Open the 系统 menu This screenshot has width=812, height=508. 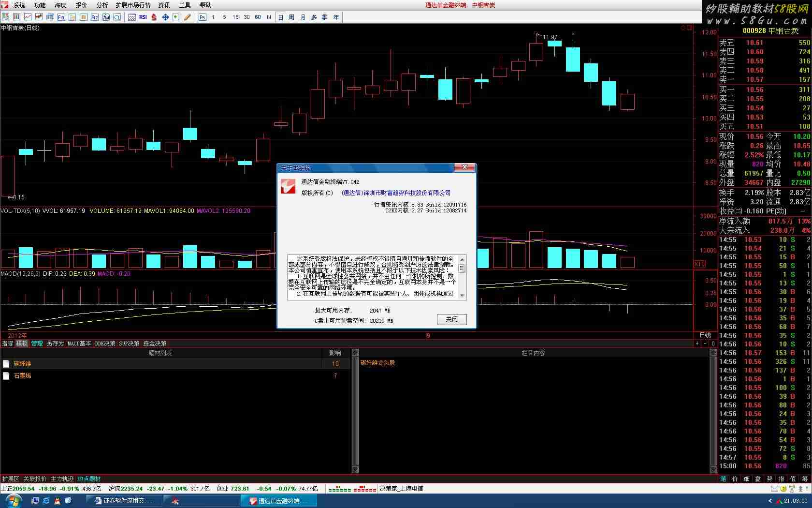click(19, 5)
